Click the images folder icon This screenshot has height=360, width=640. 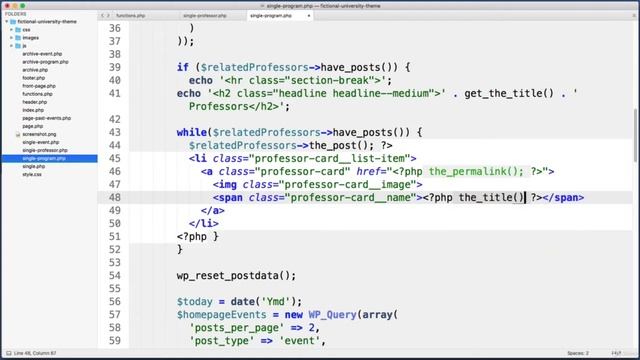tap(18, 38)
